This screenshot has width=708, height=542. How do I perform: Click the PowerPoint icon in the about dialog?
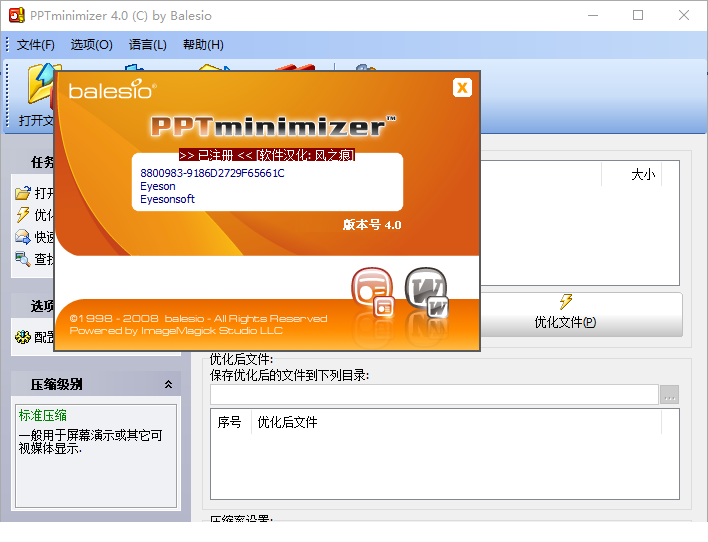pos(373,291)
